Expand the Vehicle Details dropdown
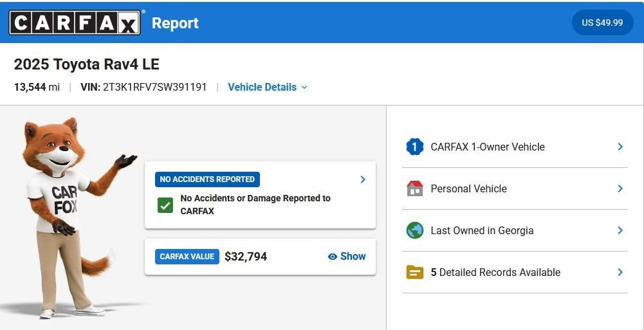This screenshot has width=644, height=330. tap(268, 87)
